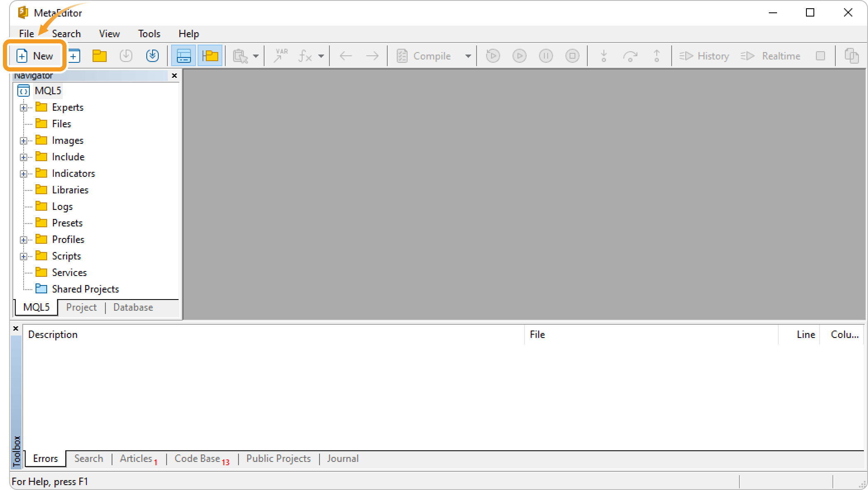Image resolution: width=868 pixels, height=490 pixels.
Task: Select the Errors toolbox tab
Action: pyautogui.click(x=45, y=459)
